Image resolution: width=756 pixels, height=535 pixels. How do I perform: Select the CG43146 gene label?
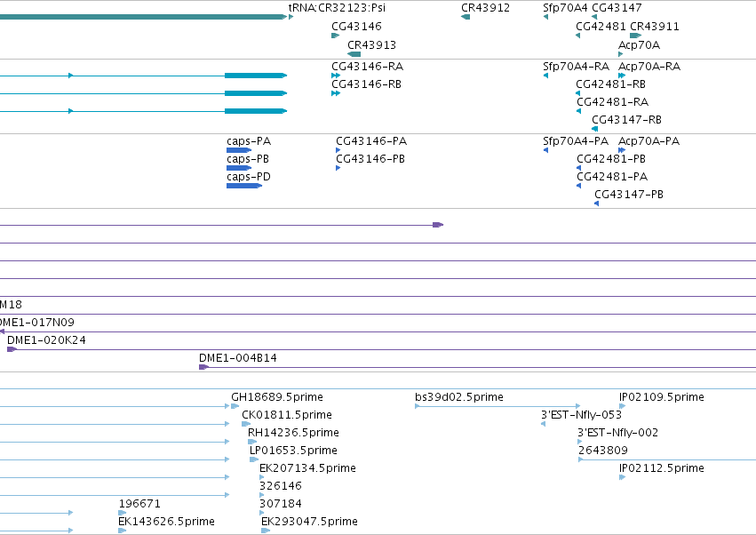point(356,26)
